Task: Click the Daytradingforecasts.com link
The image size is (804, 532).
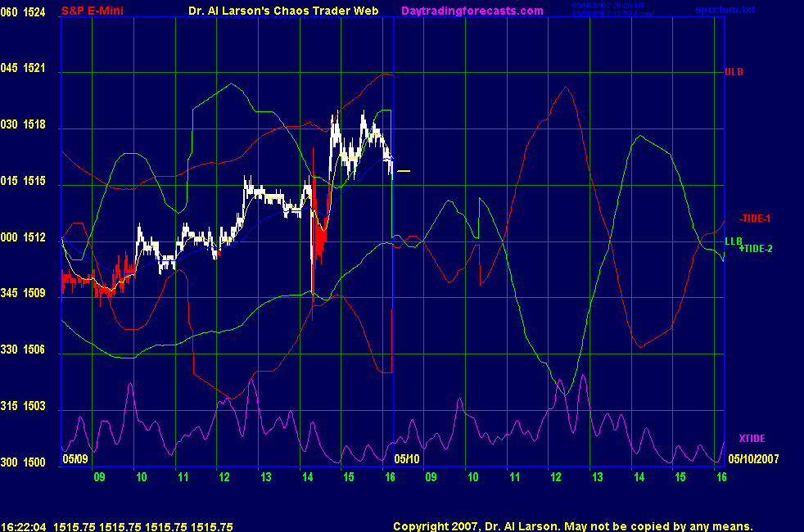Action: point(472,11)
